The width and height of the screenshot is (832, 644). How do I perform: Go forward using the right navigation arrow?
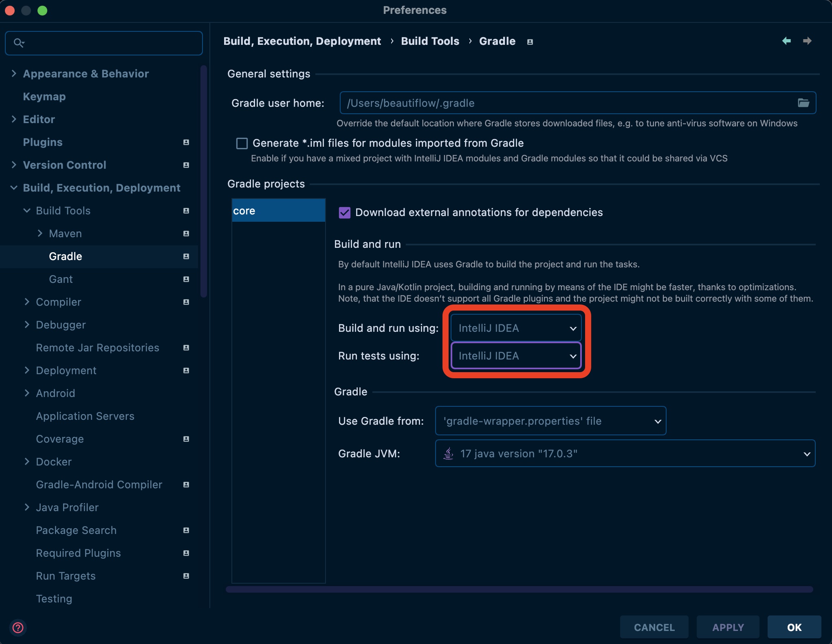tap(807, 41)
